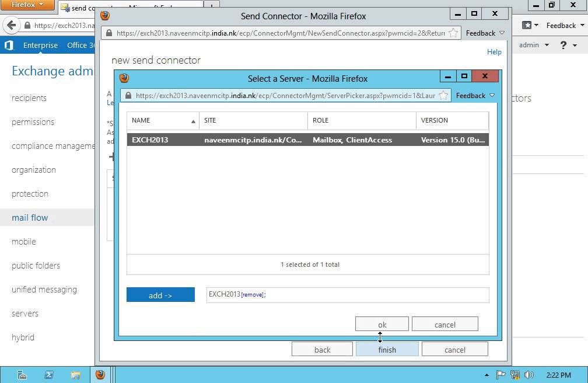Click the remove link next to EXCH2013
The height and width of the screenshot is (383, 588).
253,295
